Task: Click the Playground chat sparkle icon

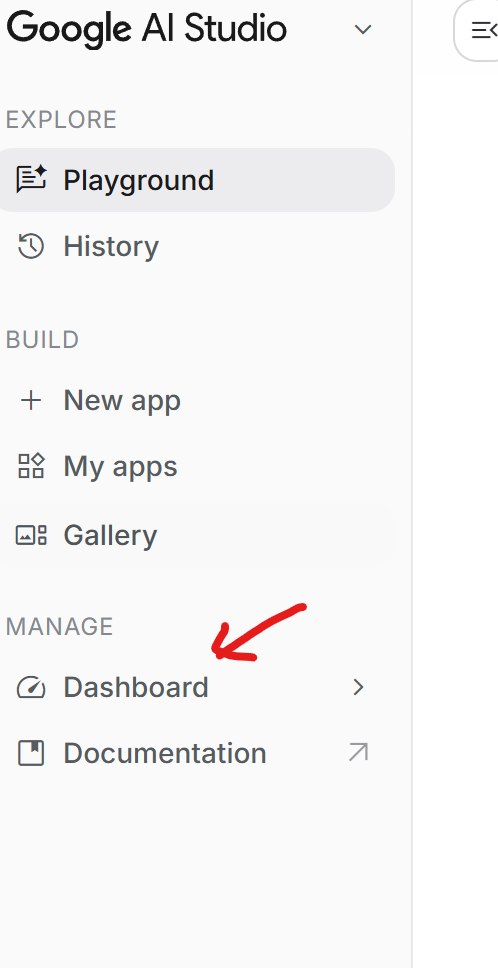Action: coord(31,179)
